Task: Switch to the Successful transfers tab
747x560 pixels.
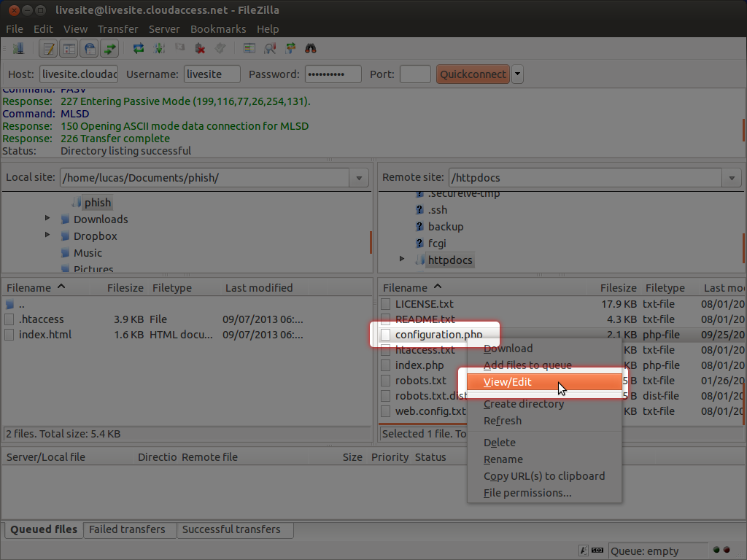Action: [235, 529]
